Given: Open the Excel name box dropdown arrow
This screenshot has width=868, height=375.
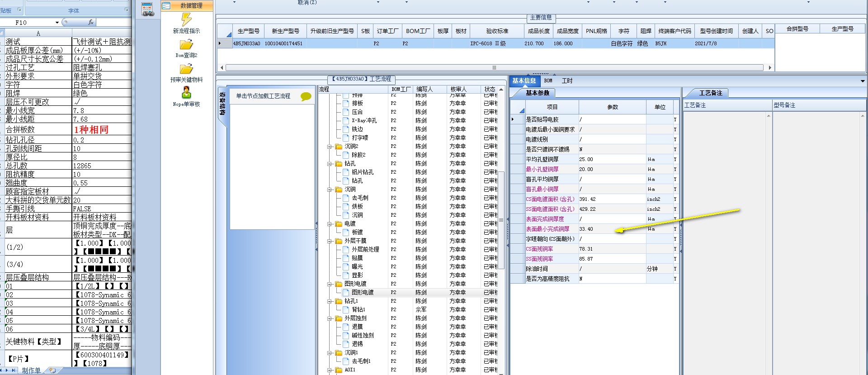Looking at the screenshot, I should [x=57, y=23].
